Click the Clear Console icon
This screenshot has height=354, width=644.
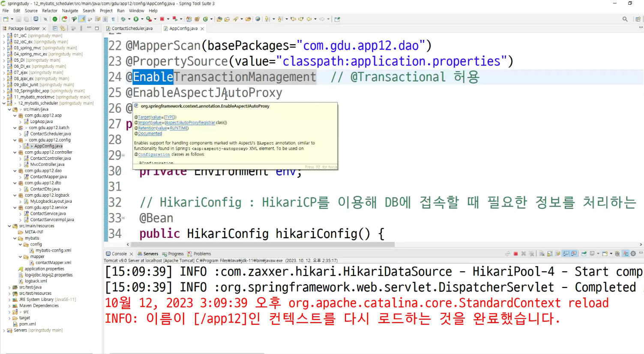(x=542, y=254)
